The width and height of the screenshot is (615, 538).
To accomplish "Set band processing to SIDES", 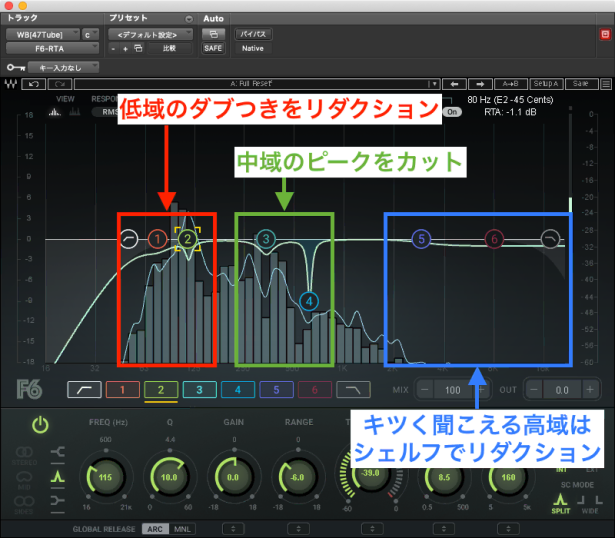I will coord(24,505).
